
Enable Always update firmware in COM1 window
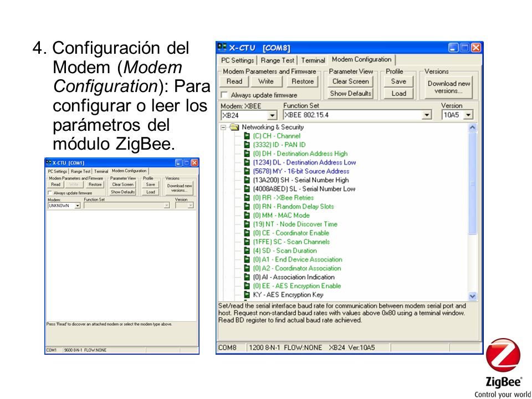click(50, 193)
